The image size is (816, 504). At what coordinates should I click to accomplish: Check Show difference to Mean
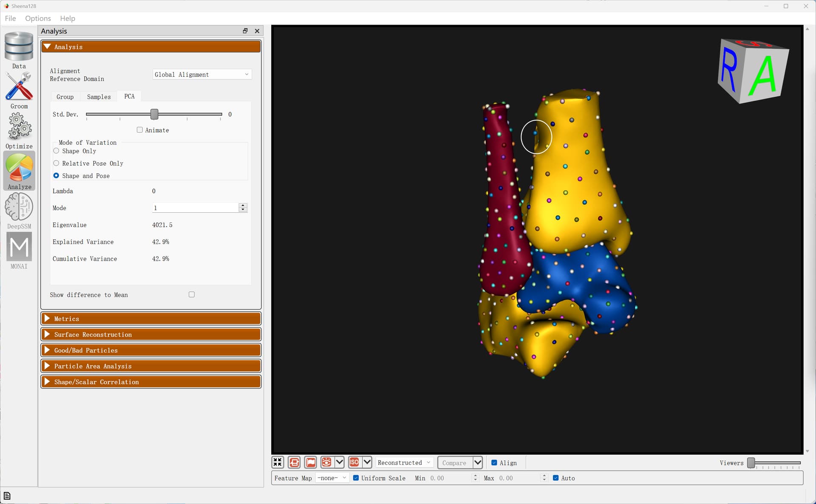(x=192, y=295)
